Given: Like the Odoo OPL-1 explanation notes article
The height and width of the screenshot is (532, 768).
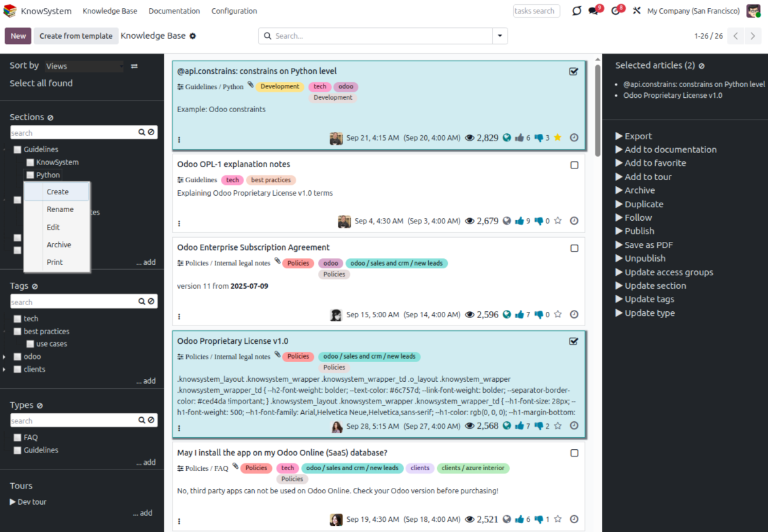Looking at the screenshot, I should click(x=520, y=221).
